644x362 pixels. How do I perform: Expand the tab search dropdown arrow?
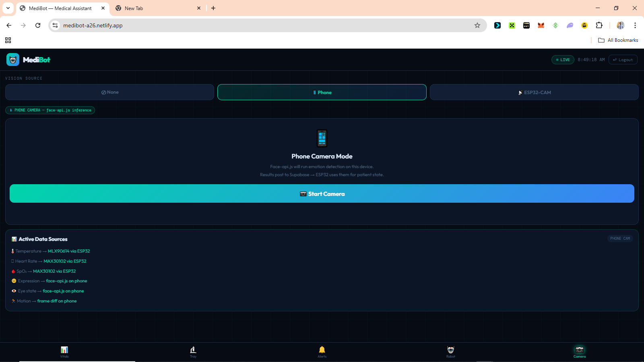pyautogui.click(x=8, y=8)
